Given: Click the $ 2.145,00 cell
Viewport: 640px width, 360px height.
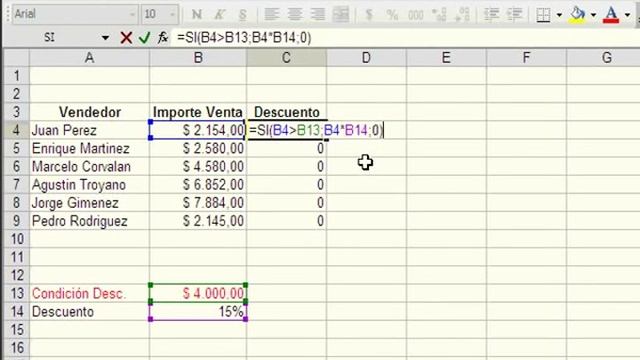Looking at the screenshot, I should pyautogui.click(x=198, y=221).
